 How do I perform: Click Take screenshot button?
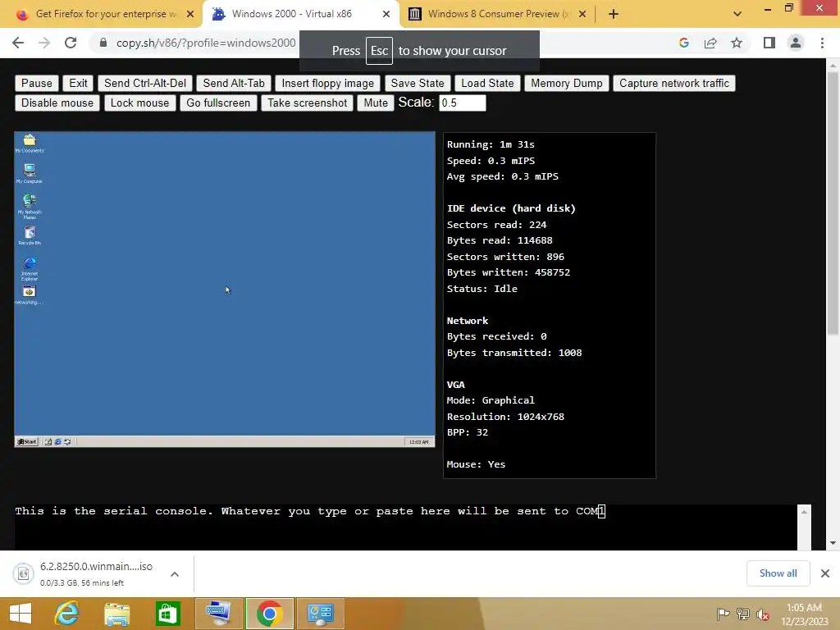[x=307, y=103]
